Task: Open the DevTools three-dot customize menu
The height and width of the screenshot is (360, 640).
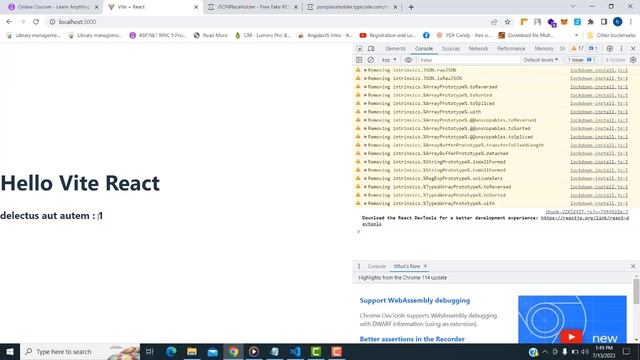Action: (622, 49)
